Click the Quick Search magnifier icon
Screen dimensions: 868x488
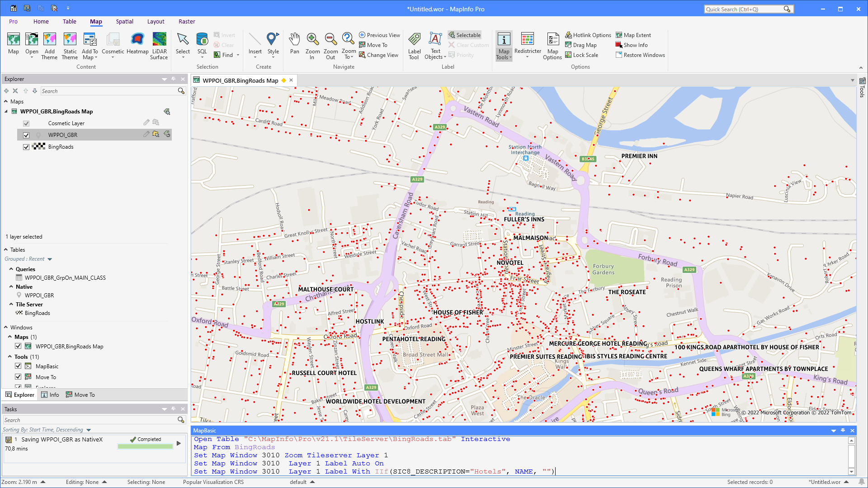[x=787, y=9]
